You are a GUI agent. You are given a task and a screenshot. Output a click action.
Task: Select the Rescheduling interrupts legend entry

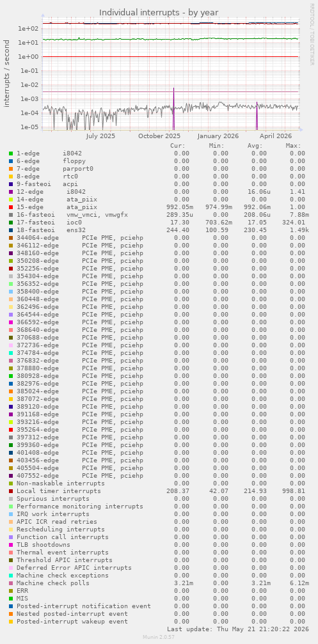60,529
